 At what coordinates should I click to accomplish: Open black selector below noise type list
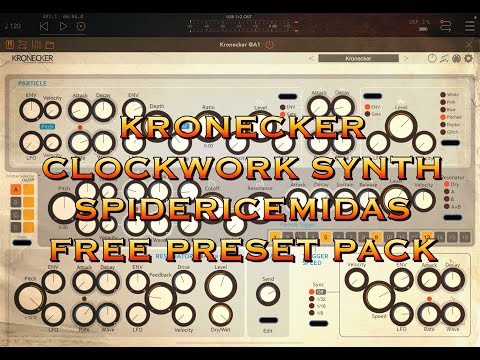pyautogui.click(x=450, y=143)
